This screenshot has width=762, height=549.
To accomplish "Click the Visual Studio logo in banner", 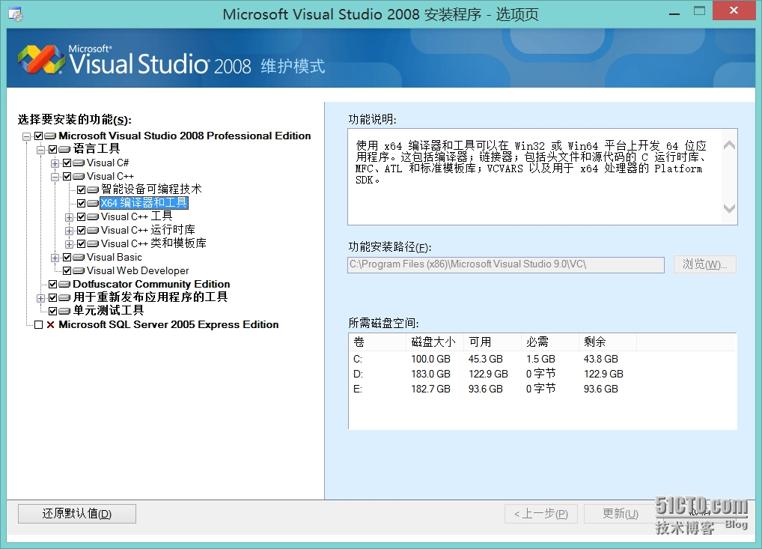I will (x=41, y=60).
